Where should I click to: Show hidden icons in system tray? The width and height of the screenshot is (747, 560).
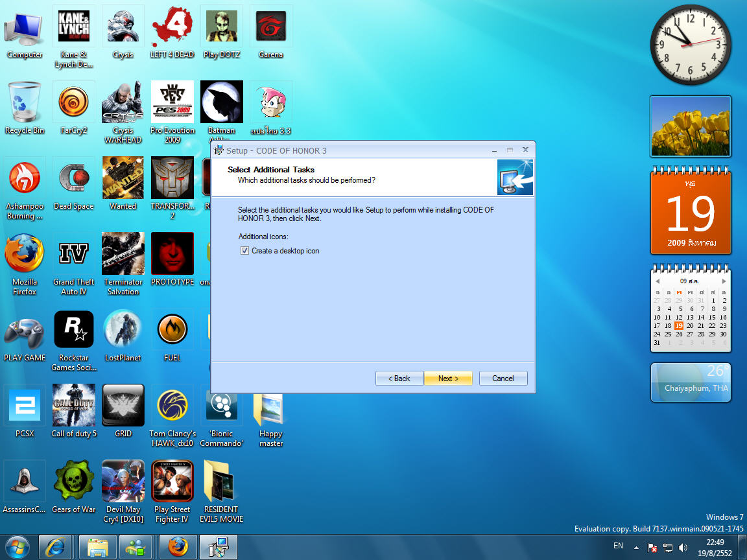pyautogui.click(x=637, y=548)
